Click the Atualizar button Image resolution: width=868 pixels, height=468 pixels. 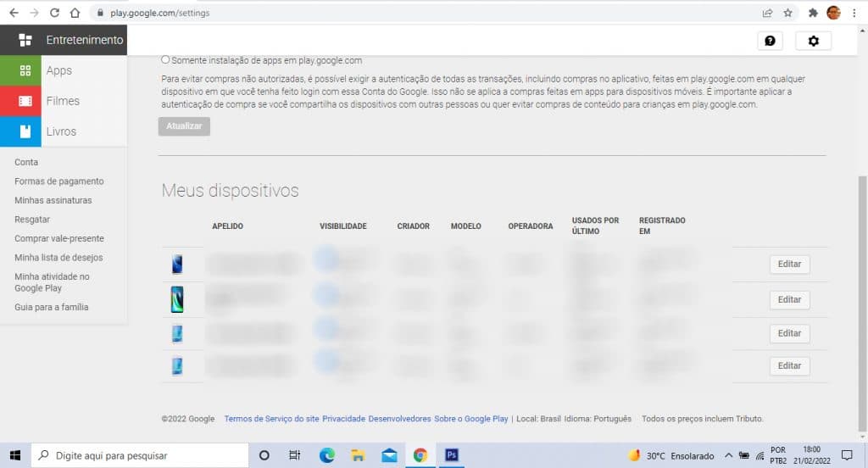coord(184,126)
